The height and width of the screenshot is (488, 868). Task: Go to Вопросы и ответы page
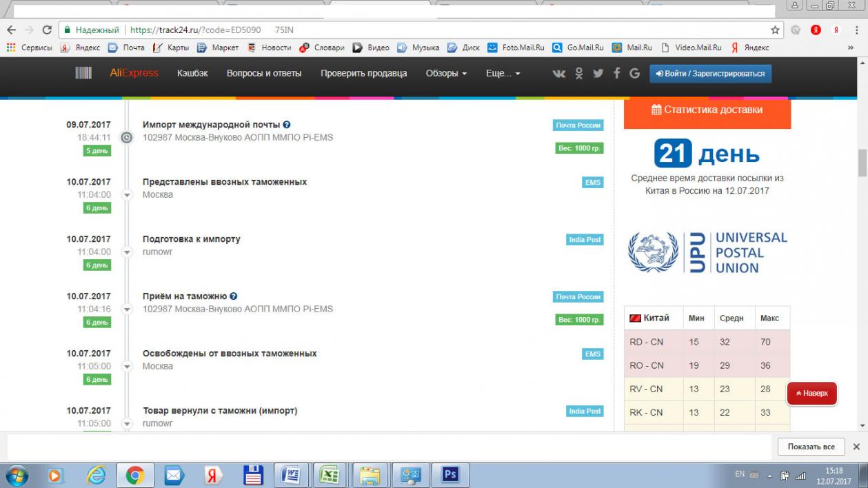tap(264, 73)
